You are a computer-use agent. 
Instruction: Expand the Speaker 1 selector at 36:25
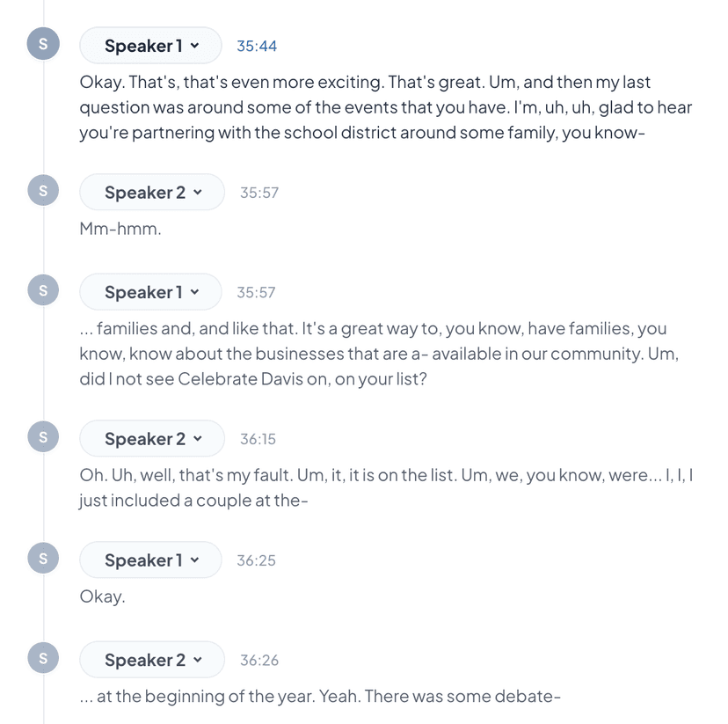(x=149, y=559)
